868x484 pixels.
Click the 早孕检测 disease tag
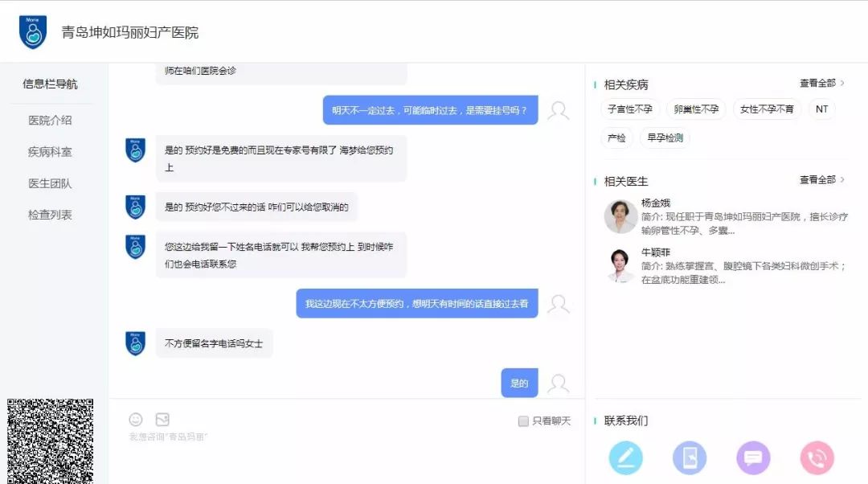665,138
